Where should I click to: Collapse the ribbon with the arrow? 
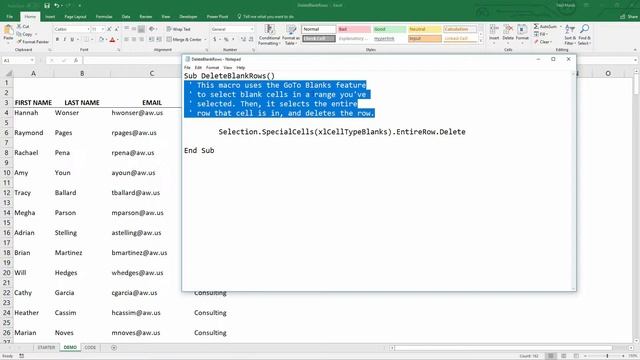click(x=635, y=50)
